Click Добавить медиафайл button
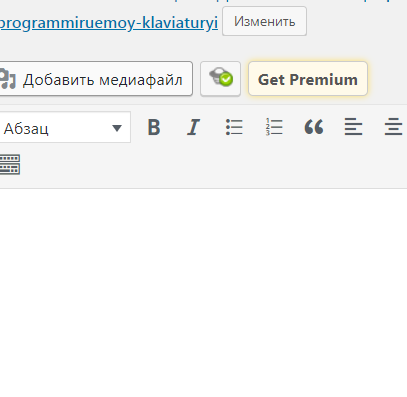The height and width of the screenshot is (397, 407). pos(95,79)
